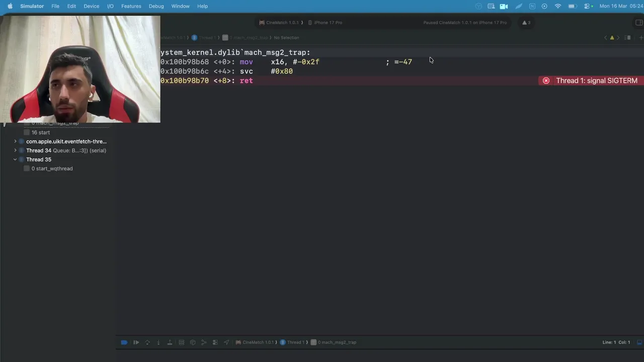
Task: Open the Debug menu
Action: coord(156,6)
